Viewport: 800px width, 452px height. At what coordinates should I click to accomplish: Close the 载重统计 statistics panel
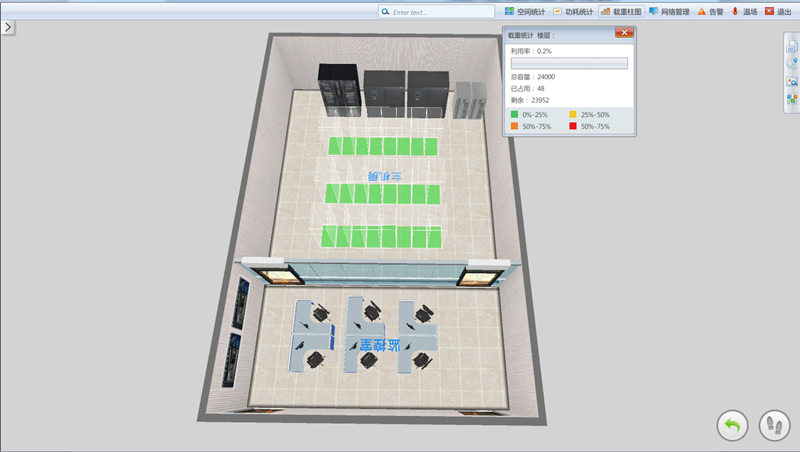point(624,34)
